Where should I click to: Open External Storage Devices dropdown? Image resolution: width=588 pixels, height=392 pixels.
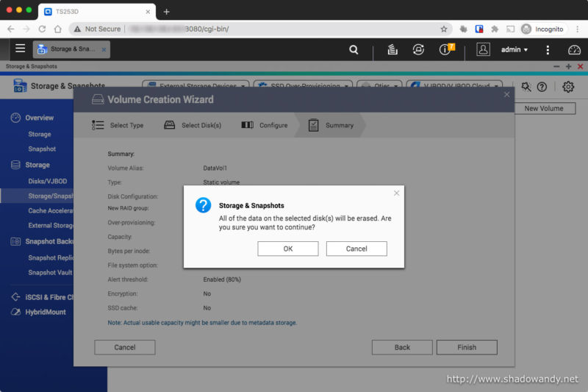coord(196,86)
